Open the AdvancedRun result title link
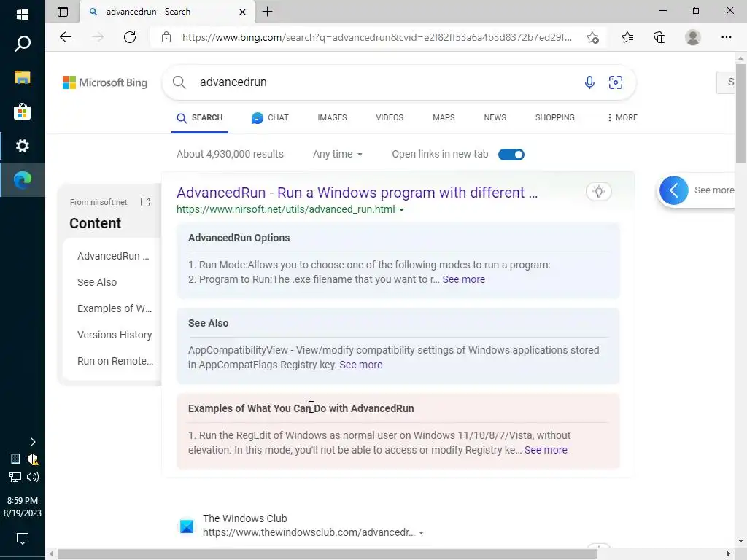 (x=357, y=192)
